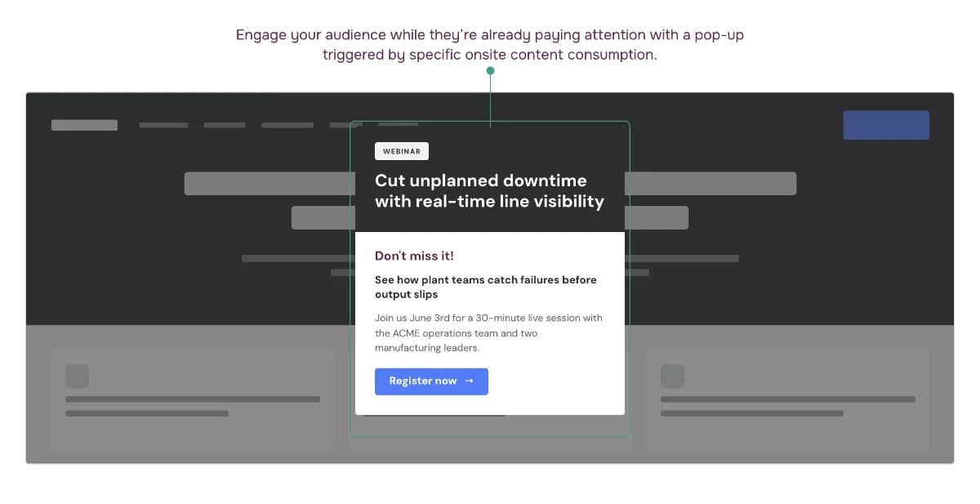Click the gray logo placeholder in header
Viewport: 980px width, 504px height.
coord(84,125)
